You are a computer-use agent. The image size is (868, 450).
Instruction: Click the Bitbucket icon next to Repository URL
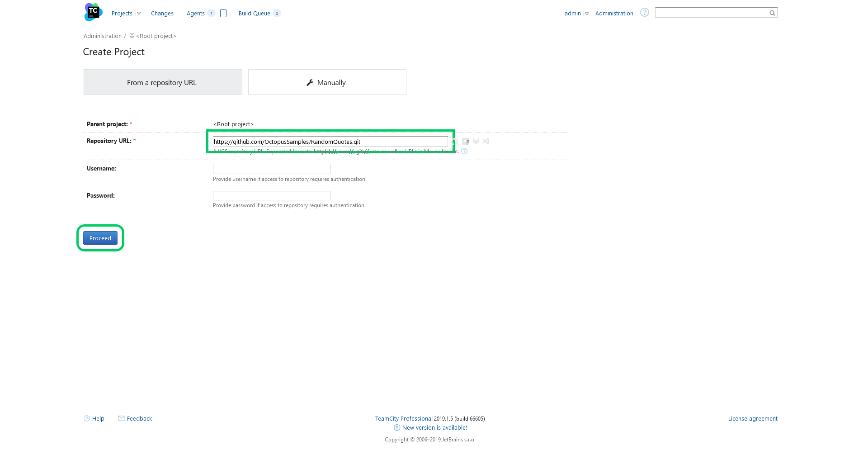coord(466,142)
